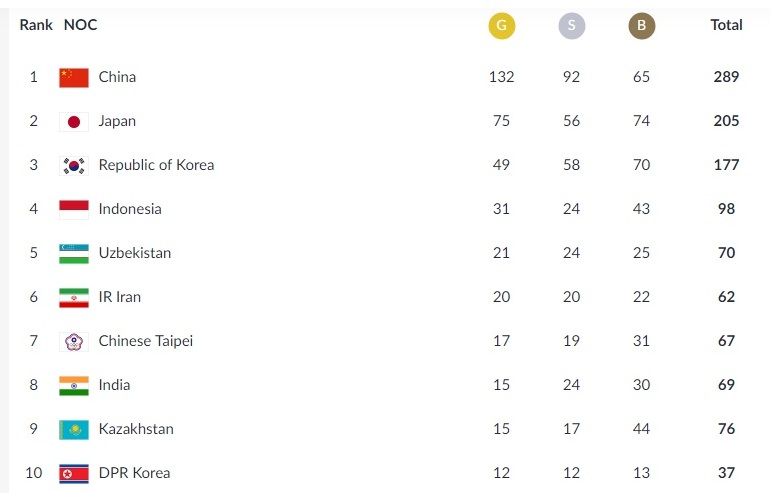Click the Indonesia flag icon
This screenshot has width=770, height=493.
click(x=74, y=209)
